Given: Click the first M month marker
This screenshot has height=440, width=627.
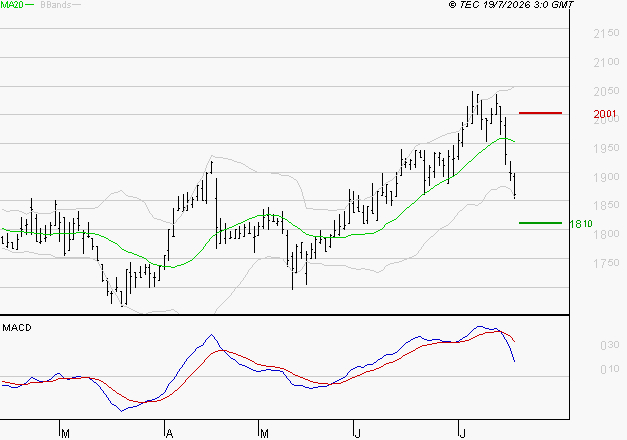Looking at the screenshot, I should pyautogui.click(x=66, y=434).
